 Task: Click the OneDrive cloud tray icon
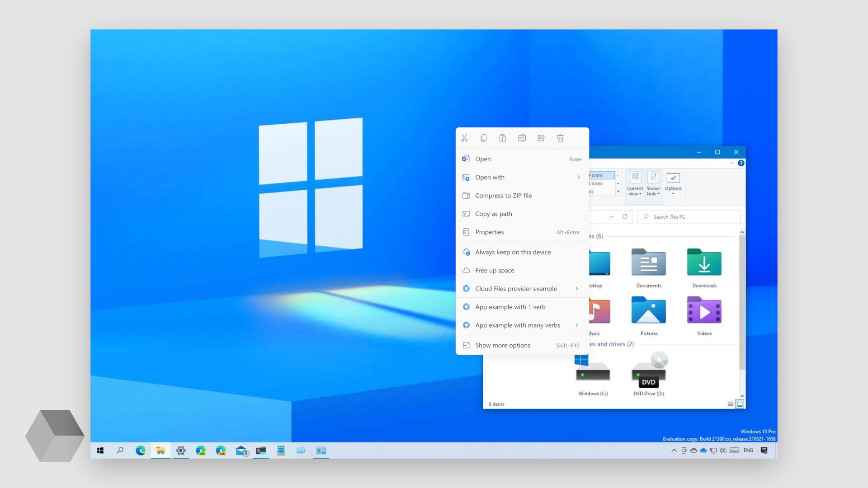point(703,450)
